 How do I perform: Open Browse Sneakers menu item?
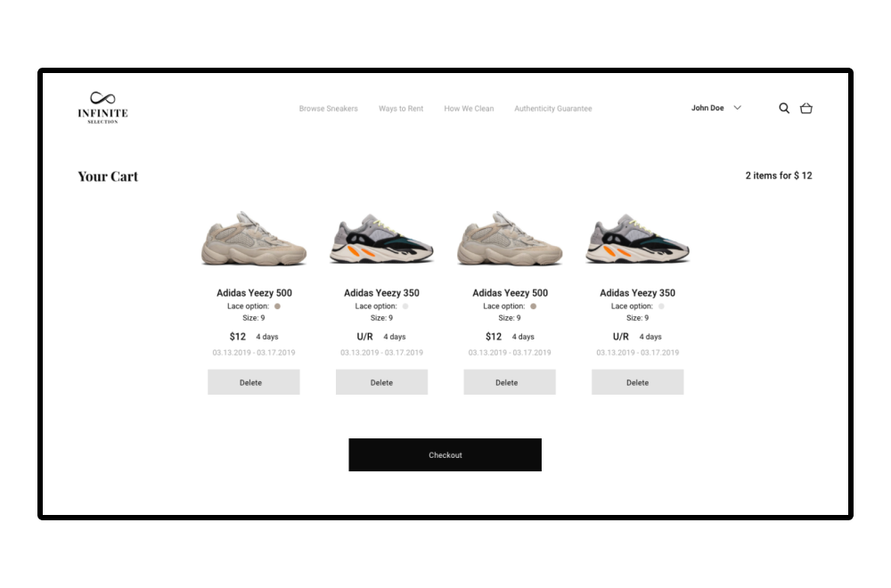(329, 109)
